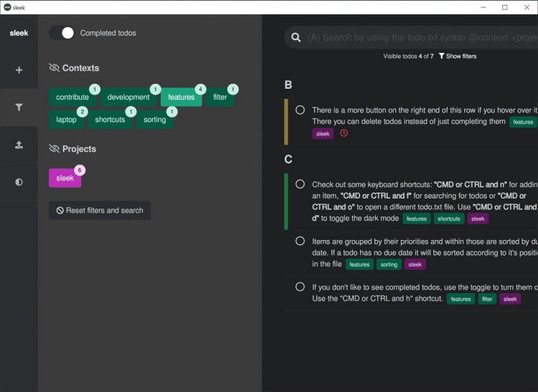Filter by the contribute context tag

coord(72,97)
